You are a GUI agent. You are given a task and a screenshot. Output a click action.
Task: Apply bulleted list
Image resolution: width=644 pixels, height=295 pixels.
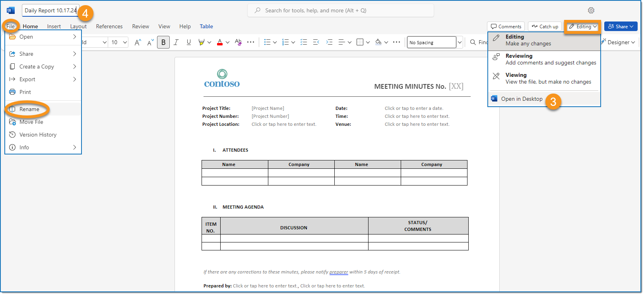pyautogui.click(x=267, y=42)
